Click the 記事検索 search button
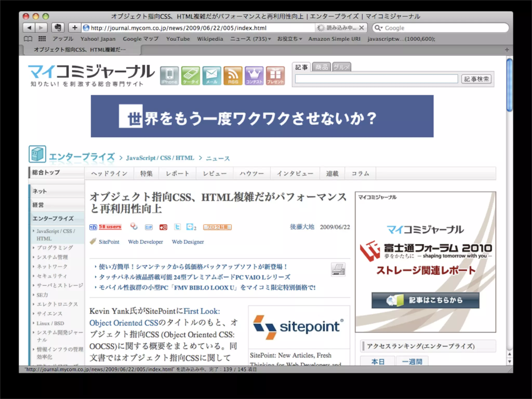The image size is (532, 399). click(x=476, y=79)
